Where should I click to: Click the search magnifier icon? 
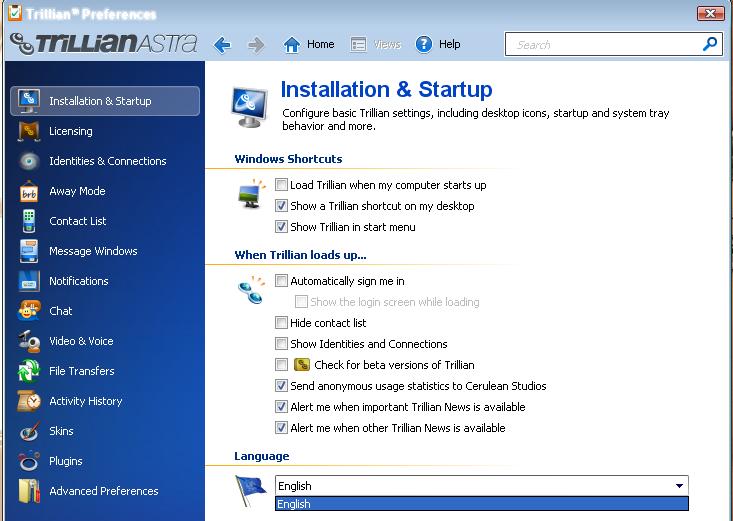[710, 44]
